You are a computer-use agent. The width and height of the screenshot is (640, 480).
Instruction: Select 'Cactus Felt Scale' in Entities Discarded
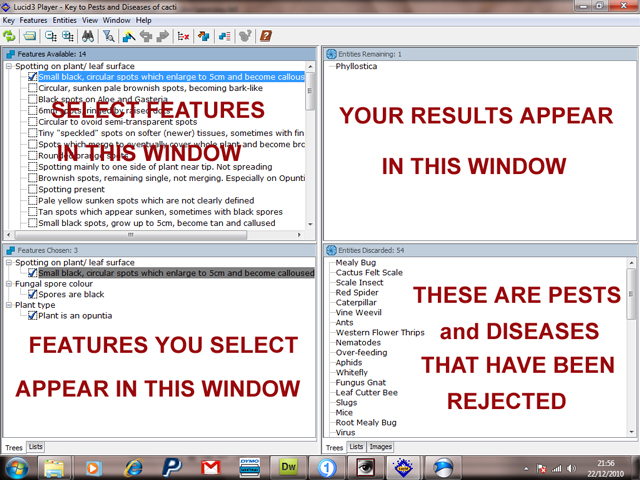pos(369,272)
